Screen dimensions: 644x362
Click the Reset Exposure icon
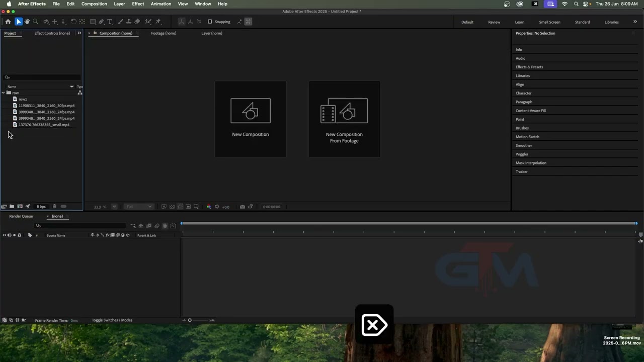[x=217, y=207]
